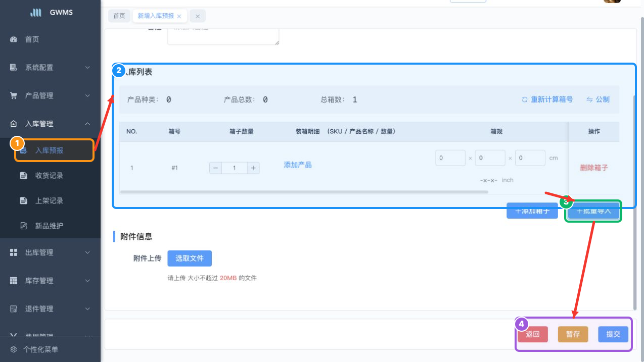Image resolution: width=644 pixels, height=362 pixels.
Task: Click the box quantity number field
Action: tap(235, 168)
